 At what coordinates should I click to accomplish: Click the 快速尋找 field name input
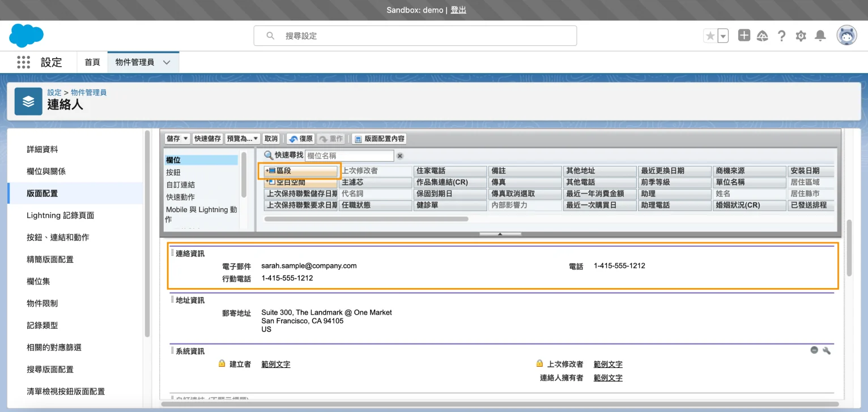tap(349, 156)
